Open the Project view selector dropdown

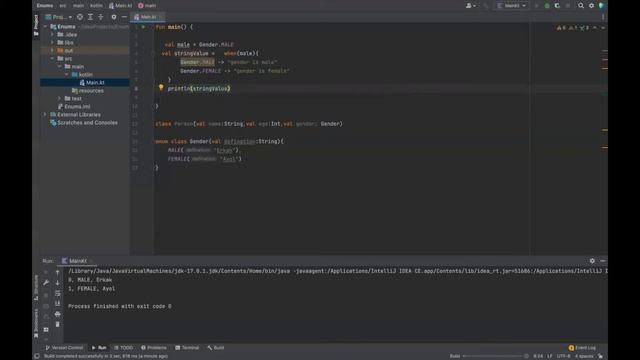(59, 17)
